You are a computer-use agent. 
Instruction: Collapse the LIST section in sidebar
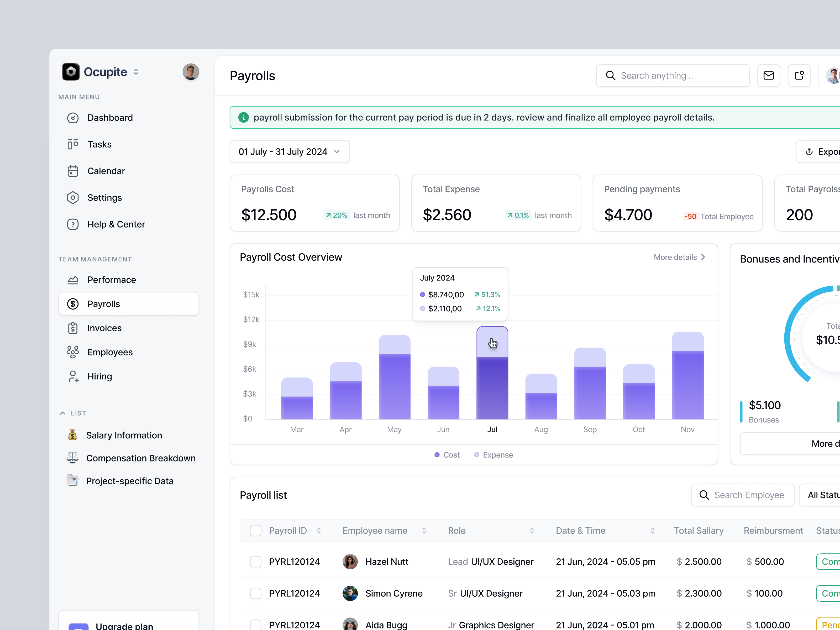point(63,413)
